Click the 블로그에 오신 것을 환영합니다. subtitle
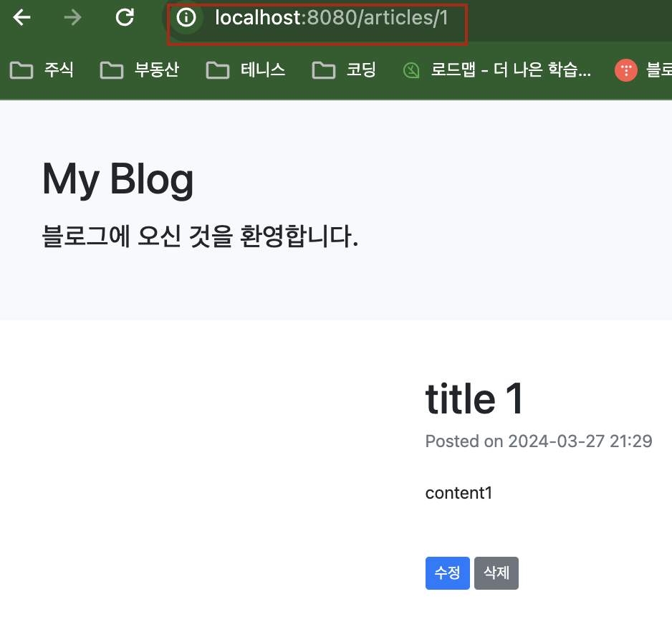 click(x=200, y=236)
